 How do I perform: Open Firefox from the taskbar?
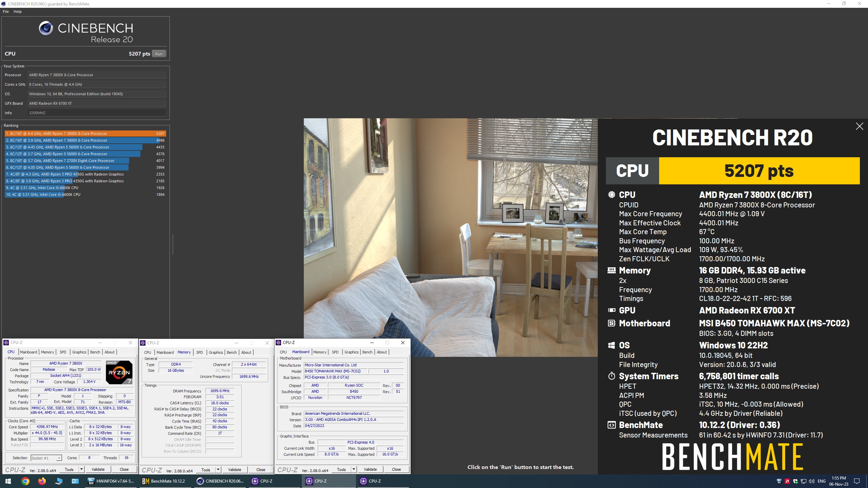42,481
